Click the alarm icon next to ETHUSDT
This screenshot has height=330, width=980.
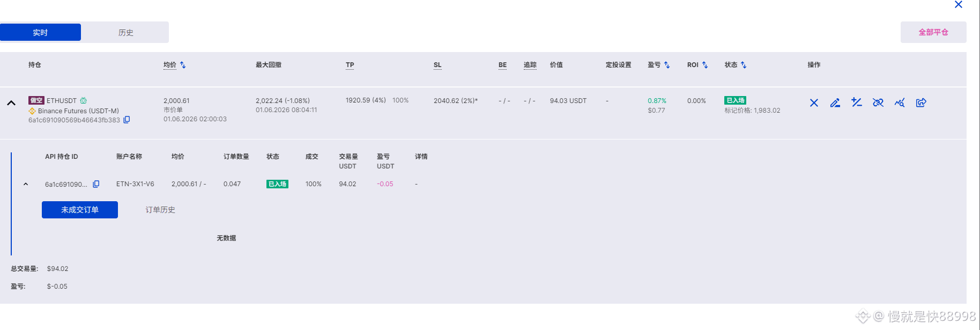pos(83,100)
